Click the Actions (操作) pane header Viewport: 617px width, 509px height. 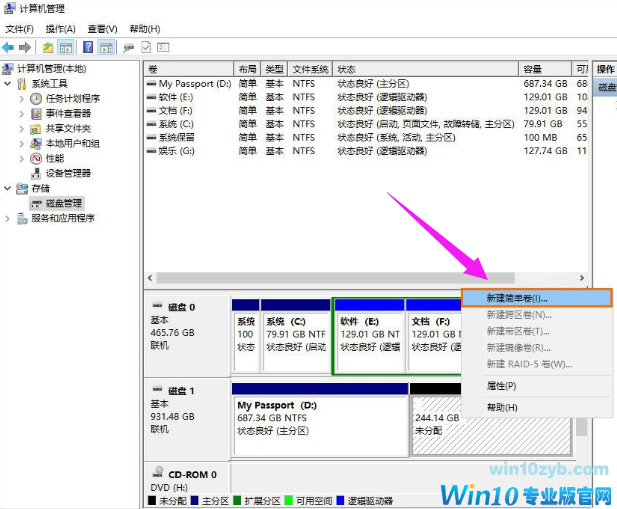pyautogui.click(x=605, y=69)
